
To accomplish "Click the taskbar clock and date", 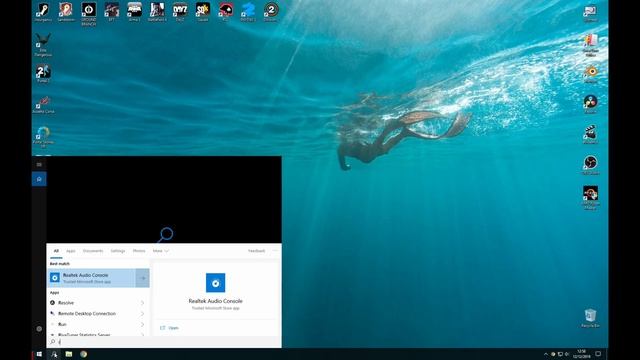I will click(581, 354).
